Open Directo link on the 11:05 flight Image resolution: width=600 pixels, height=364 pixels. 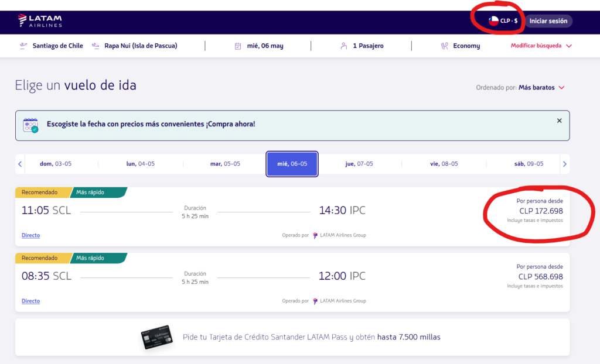click(30, 235)
